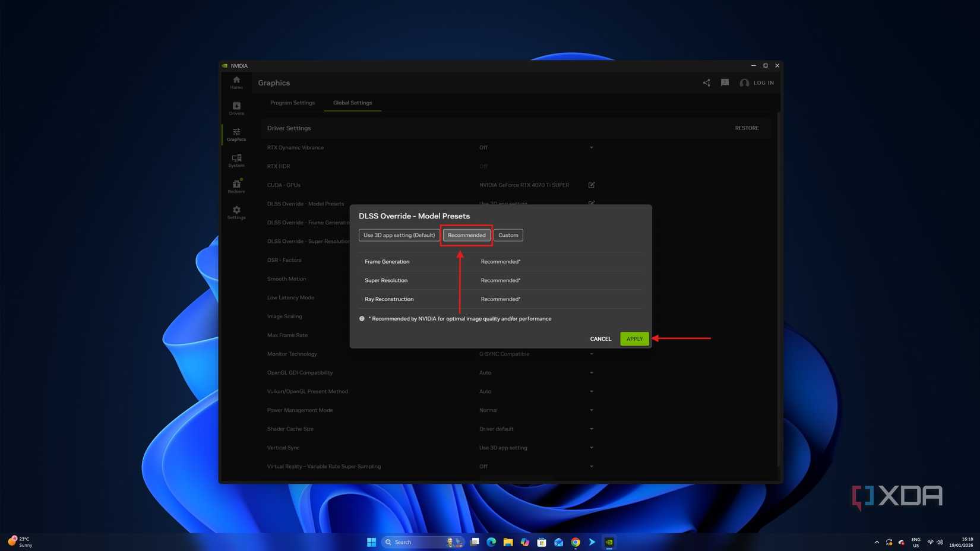Switch to the Global Settings tab
Viewport: 980px width, 551px height.
pos(352,102)
